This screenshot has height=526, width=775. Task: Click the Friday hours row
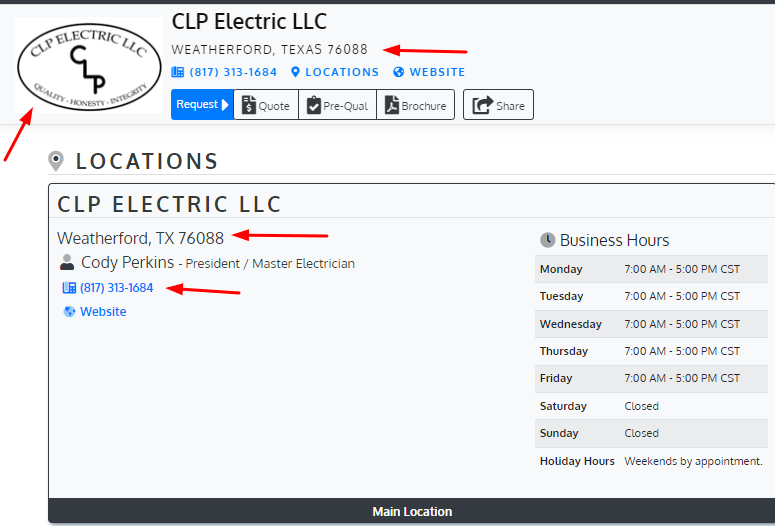(x=651, y=378)
